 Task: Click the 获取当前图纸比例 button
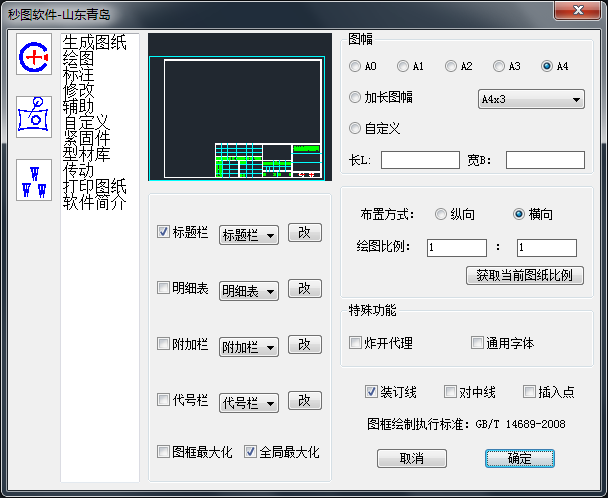click(x=525, y=275)
